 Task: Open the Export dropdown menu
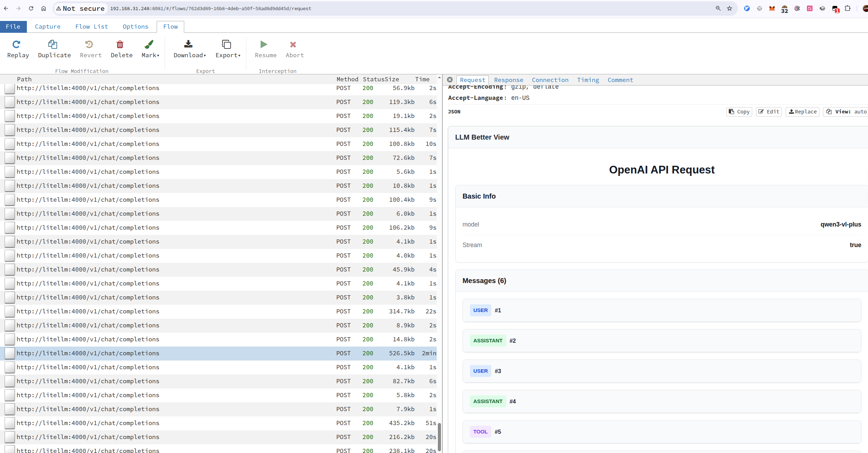point(228,49)
